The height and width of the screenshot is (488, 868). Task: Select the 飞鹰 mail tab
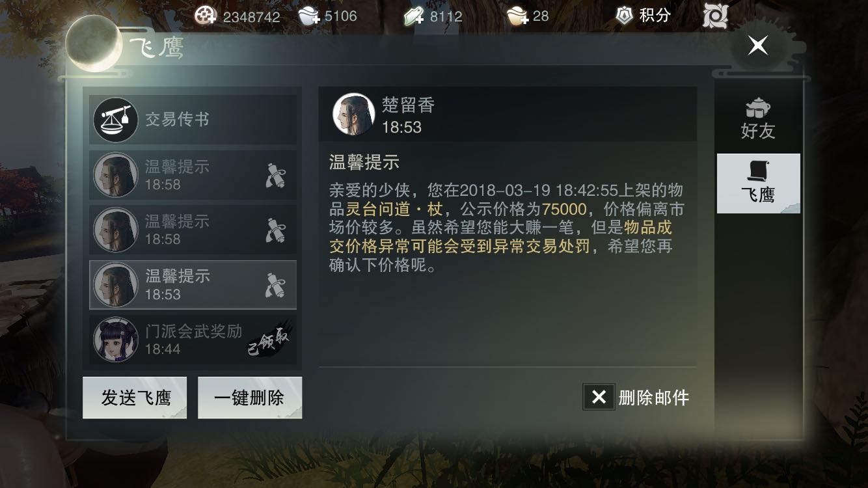coord(758,183)
